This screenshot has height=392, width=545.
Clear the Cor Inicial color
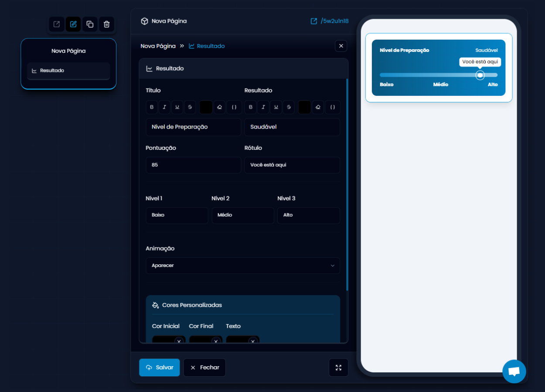(x=179, y=341)
